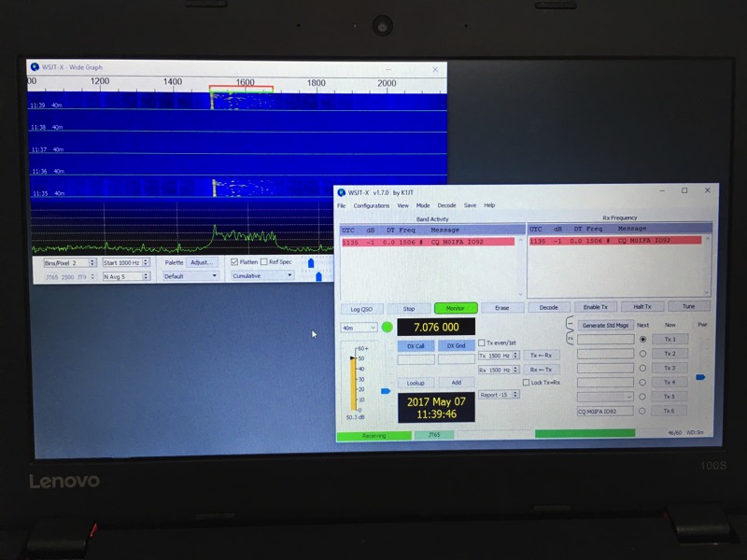747x560 pixels.
Task: Open the Configurations menu
Action: [x=371, y=205]
